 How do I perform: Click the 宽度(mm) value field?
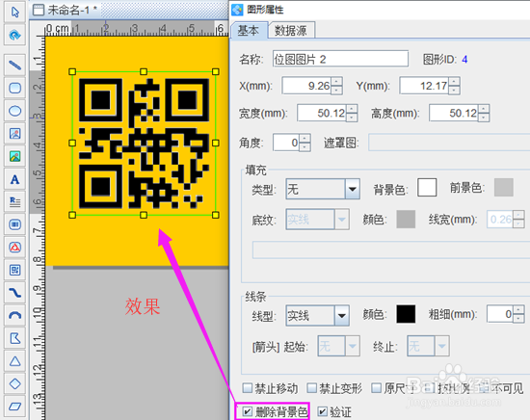322,113
